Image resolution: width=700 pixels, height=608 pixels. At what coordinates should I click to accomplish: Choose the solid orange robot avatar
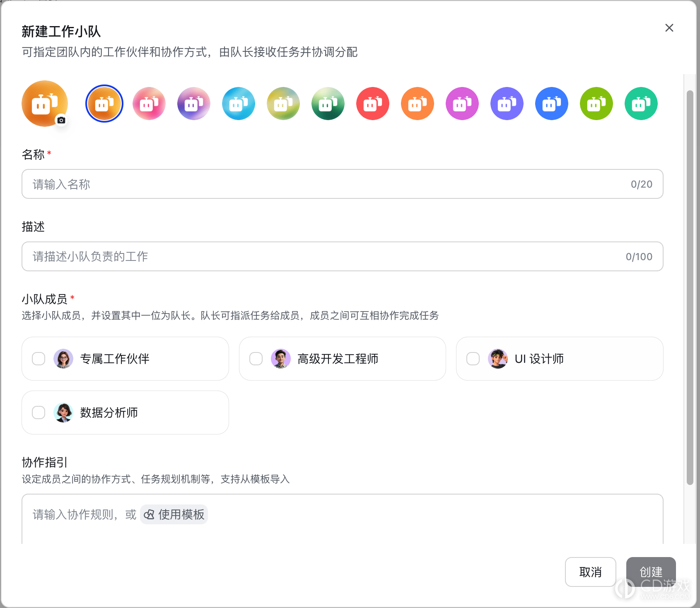click(x=418, y=104)
